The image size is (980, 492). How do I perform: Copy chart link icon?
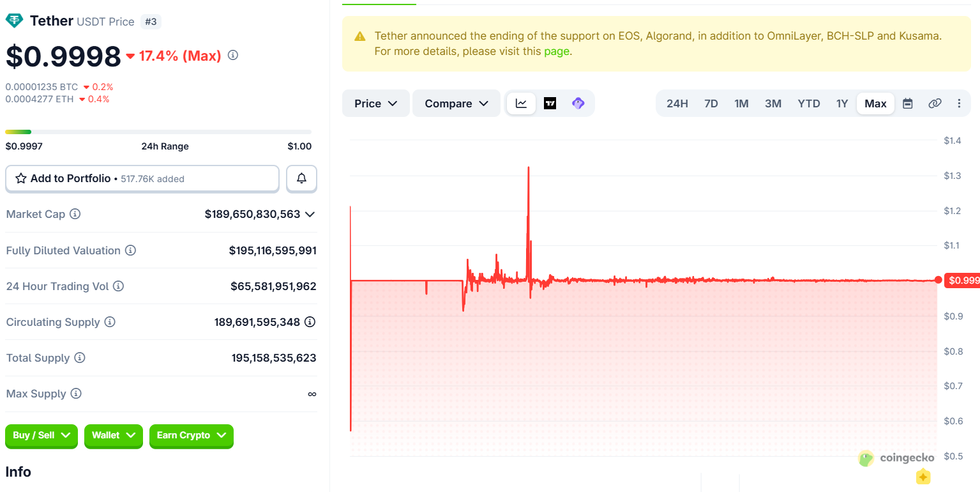tap(935, 104)
